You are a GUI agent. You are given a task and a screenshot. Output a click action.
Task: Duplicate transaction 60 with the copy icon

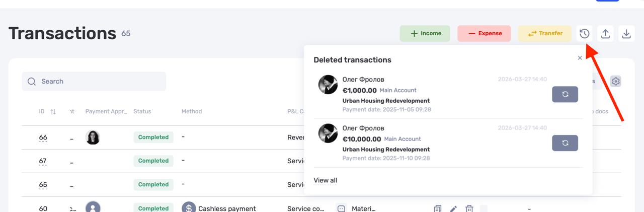point(438,208)
